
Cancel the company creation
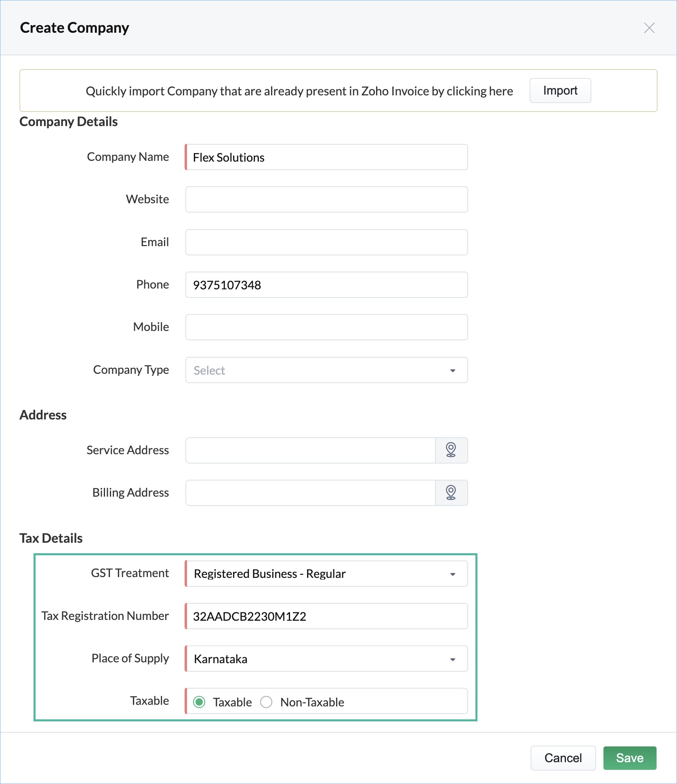point(563,758)
